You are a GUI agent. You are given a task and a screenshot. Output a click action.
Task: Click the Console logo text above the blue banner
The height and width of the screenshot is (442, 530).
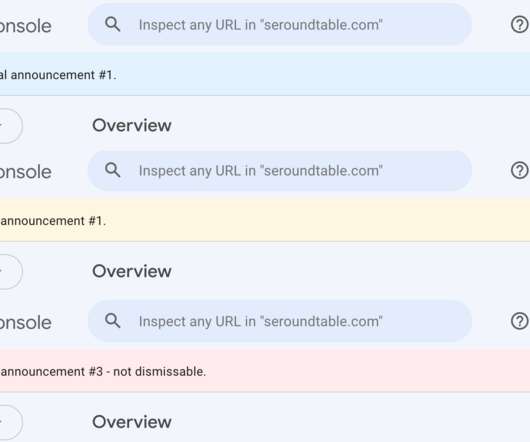(26, 26)
